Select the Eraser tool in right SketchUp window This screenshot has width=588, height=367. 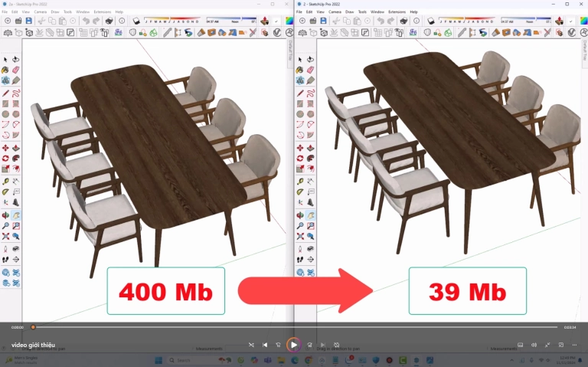click(x=311, y=70)
